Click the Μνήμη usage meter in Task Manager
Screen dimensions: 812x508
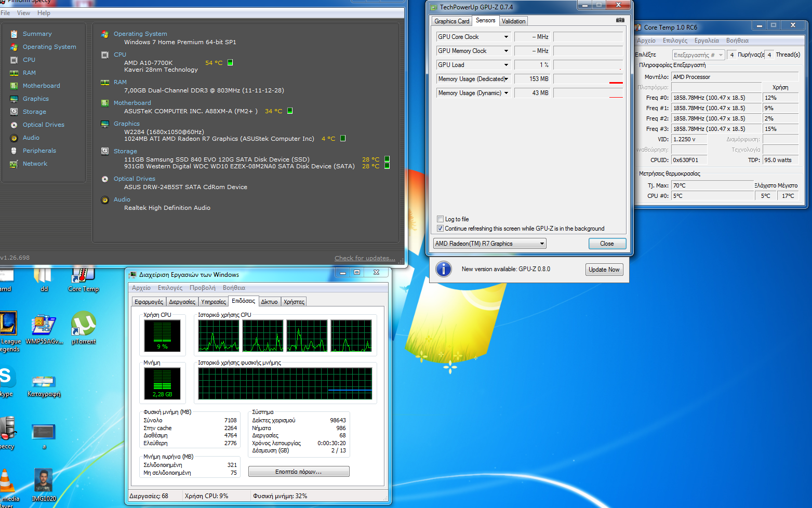162,383
